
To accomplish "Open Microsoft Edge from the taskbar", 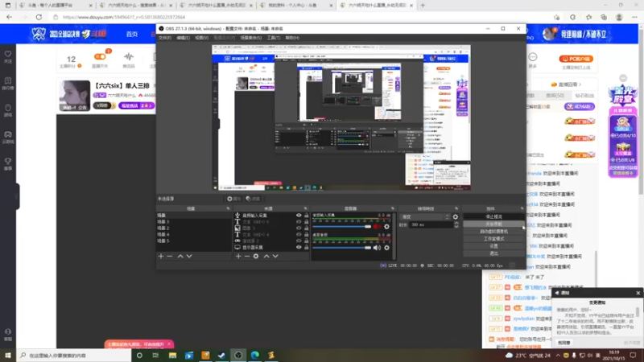I will point(254,355).
